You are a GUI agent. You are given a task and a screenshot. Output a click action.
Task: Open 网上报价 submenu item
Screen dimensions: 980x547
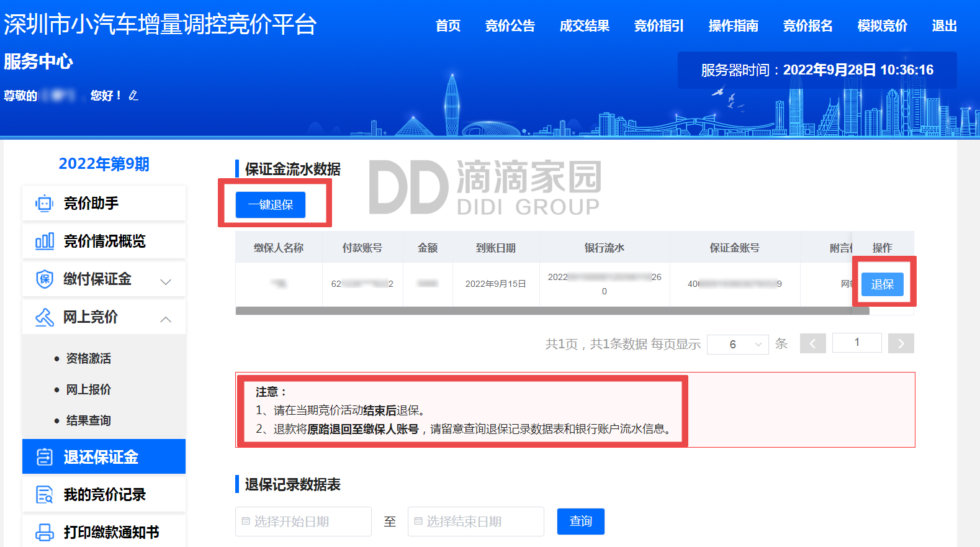(x=89, y=390)
